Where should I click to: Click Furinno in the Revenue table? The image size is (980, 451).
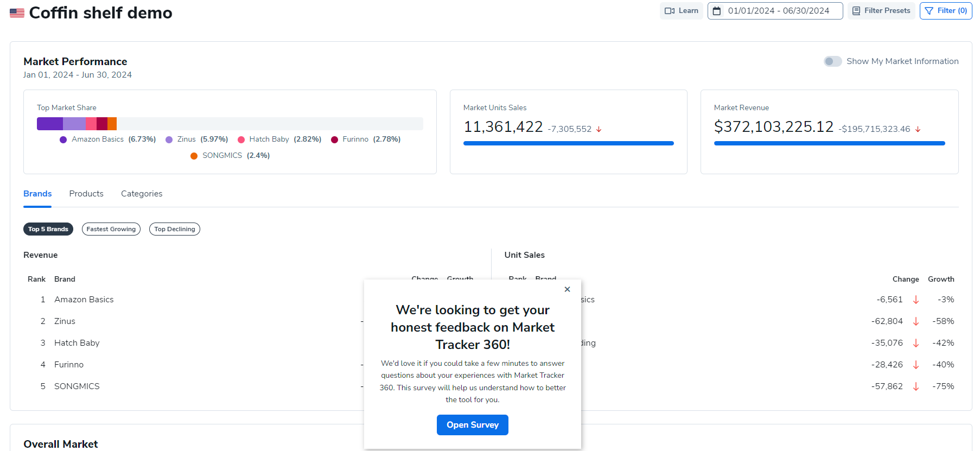69,365
